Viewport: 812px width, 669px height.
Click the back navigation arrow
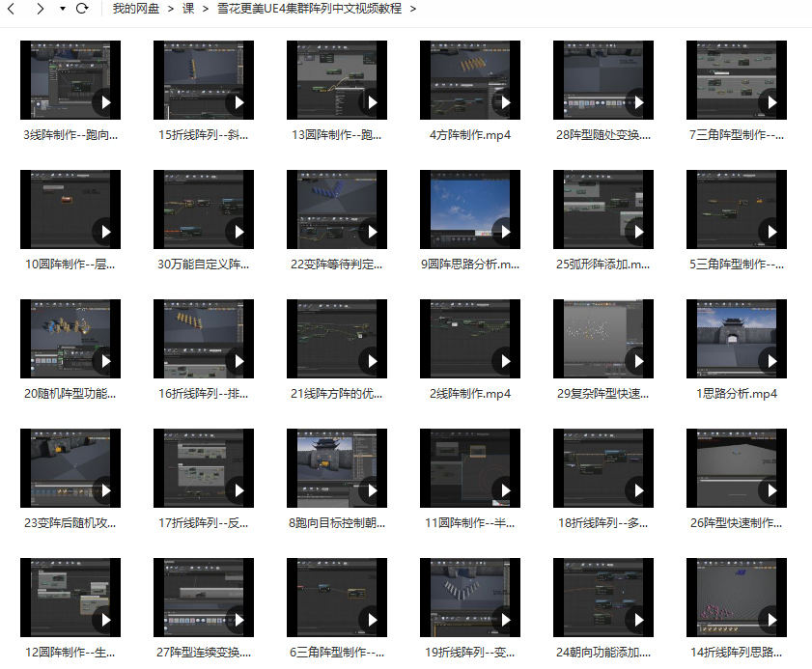(11, 9)
